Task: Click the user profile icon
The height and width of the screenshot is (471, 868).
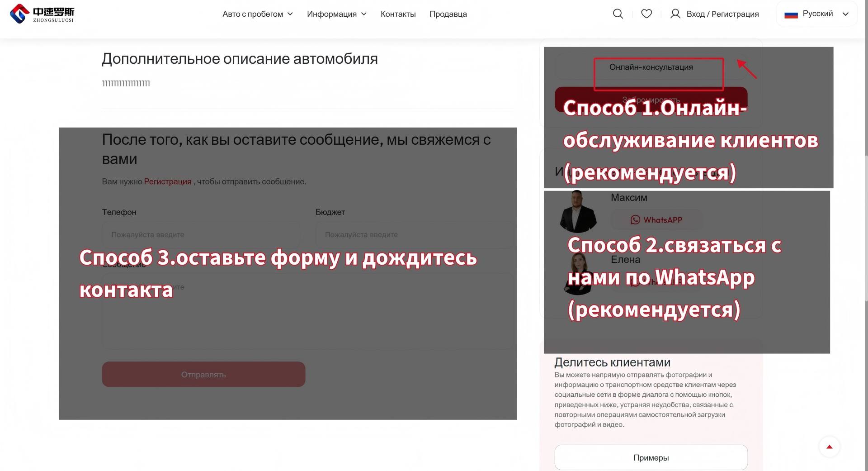Action: pyautogui.click(x=675, y=14)
